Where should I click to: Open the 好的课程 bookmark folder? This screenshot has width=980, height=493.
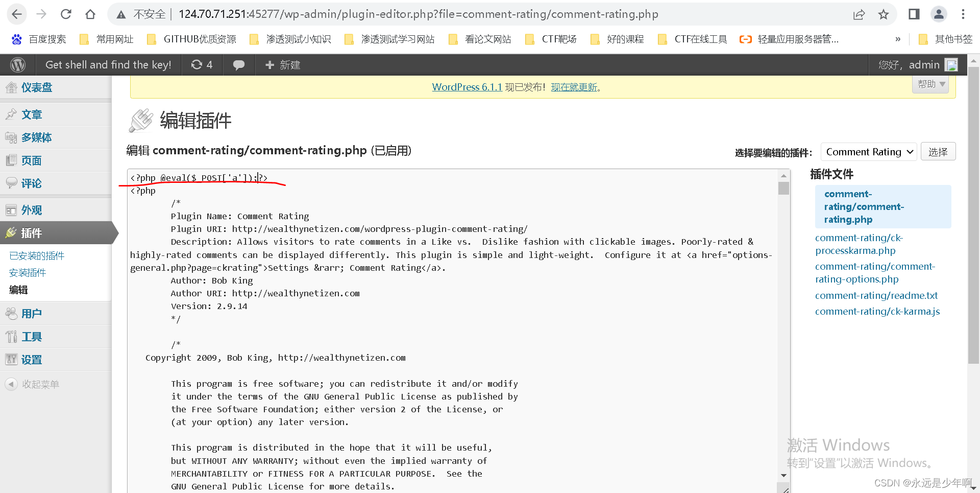pyautogui.click(x=617, y=39)
